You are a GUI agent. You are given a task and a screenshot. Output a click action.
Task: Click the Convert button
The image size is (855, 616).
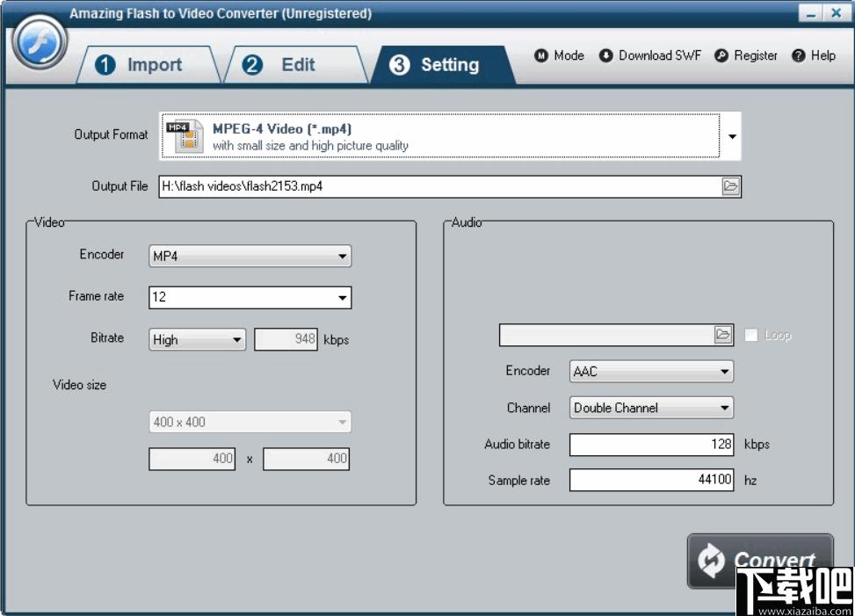click(x=760, y=561)
